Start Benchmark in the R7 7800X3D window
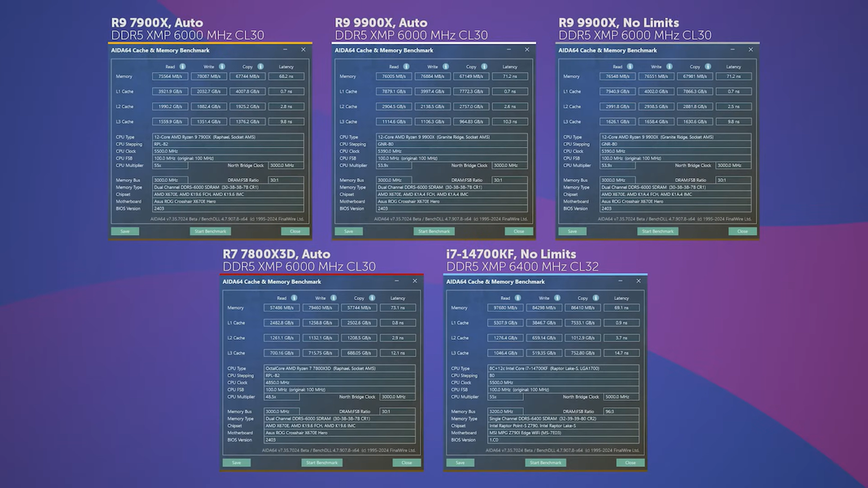Viewport: 868px width, 488px height. [322, 463]
